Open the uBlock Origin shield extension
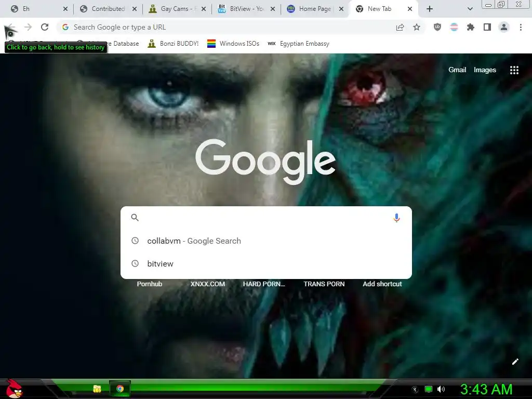The image size is (532, 399). coord(437,27)
